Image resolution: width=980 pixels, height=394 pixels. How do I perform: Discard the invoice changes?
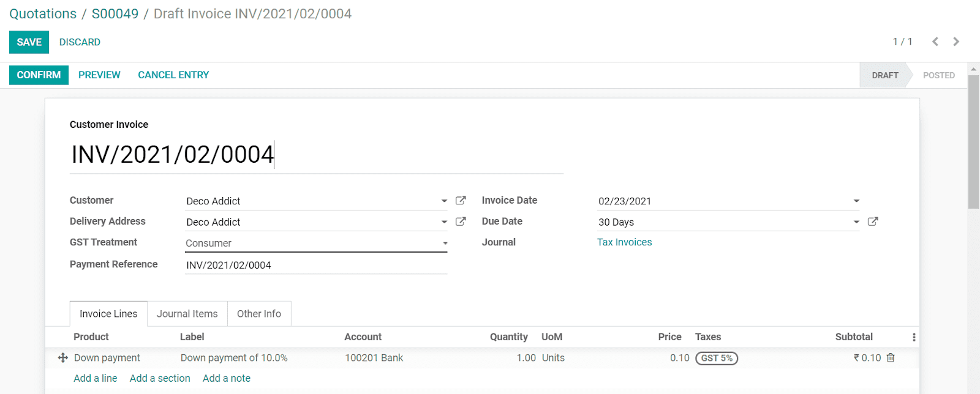pos(80,42)
